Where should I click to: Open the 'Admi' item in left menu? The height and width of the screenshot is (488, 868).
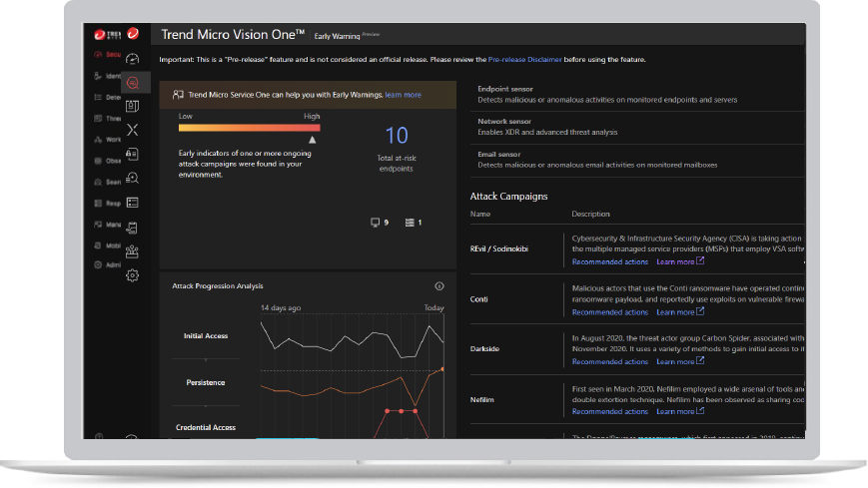108,265
